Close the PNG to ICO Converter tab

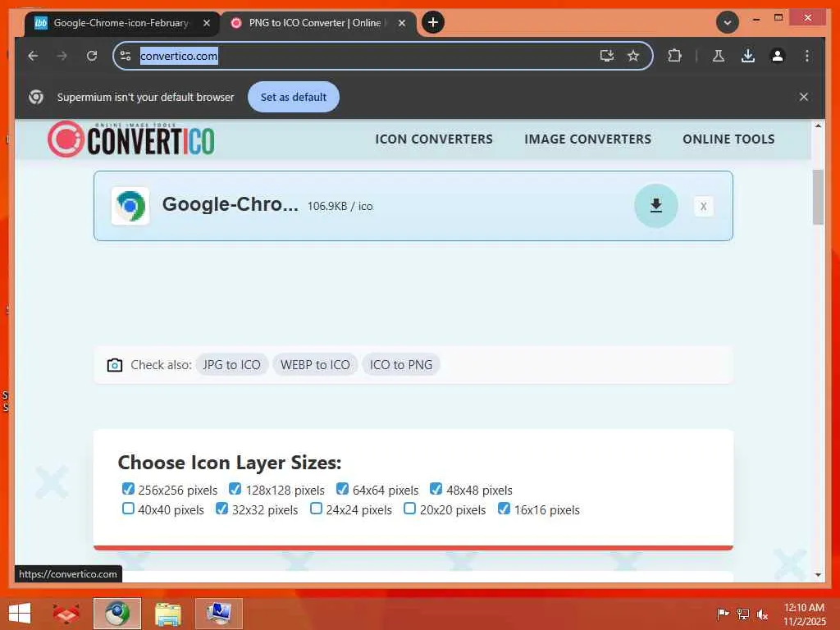point(402,23)
